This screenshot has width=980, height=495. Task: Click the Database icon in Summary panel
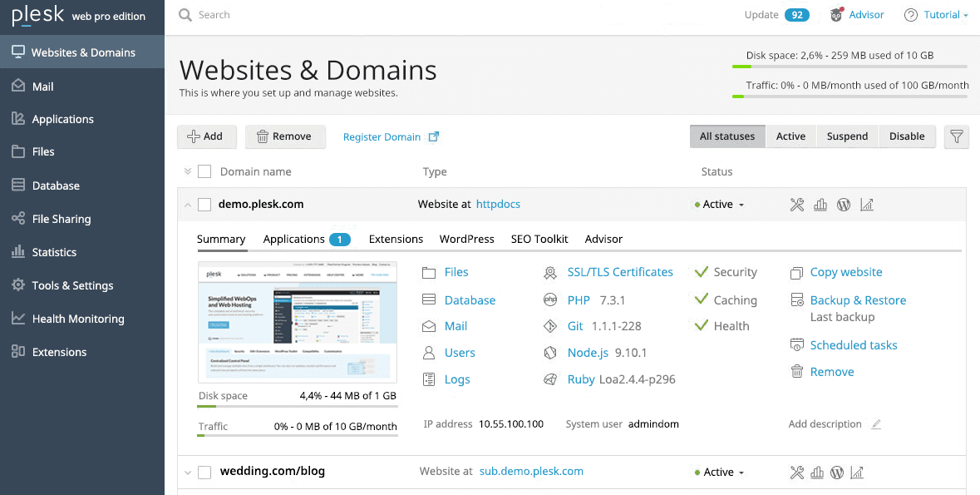click(429, 299)
